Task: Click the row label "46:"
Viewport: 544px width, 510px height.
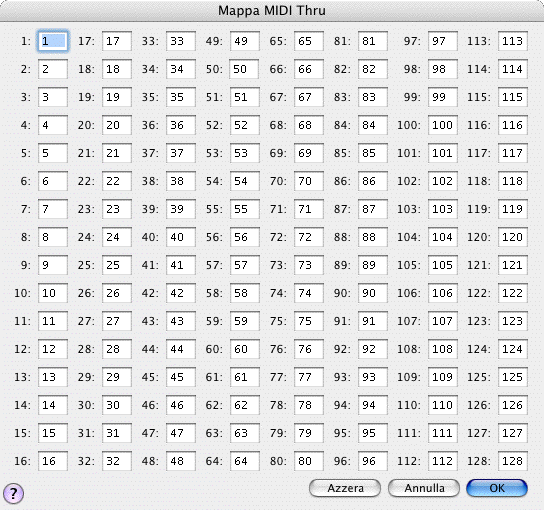Action: coord(150,405)
